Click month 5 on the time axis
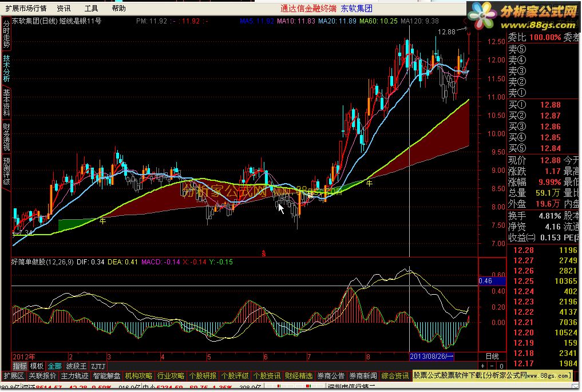Screen dimensions: 582x392 pyautogui.click(x=209, y=357)
